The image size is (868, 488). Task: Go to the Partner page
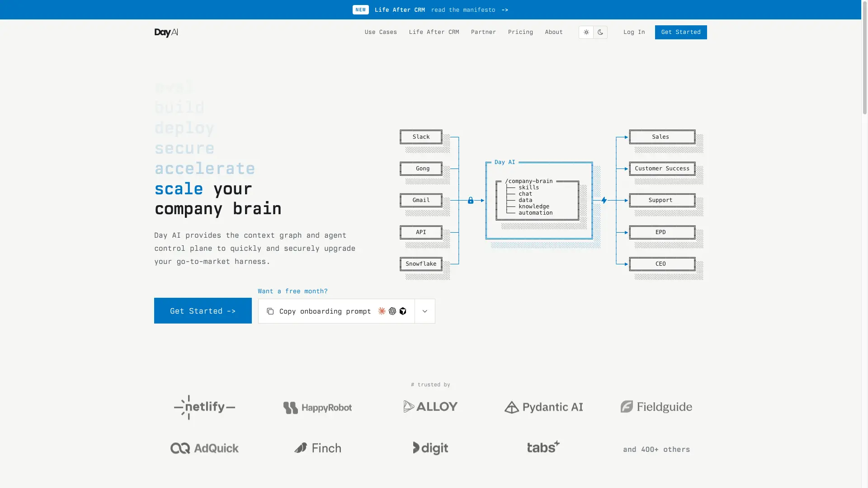click(483, 32)
